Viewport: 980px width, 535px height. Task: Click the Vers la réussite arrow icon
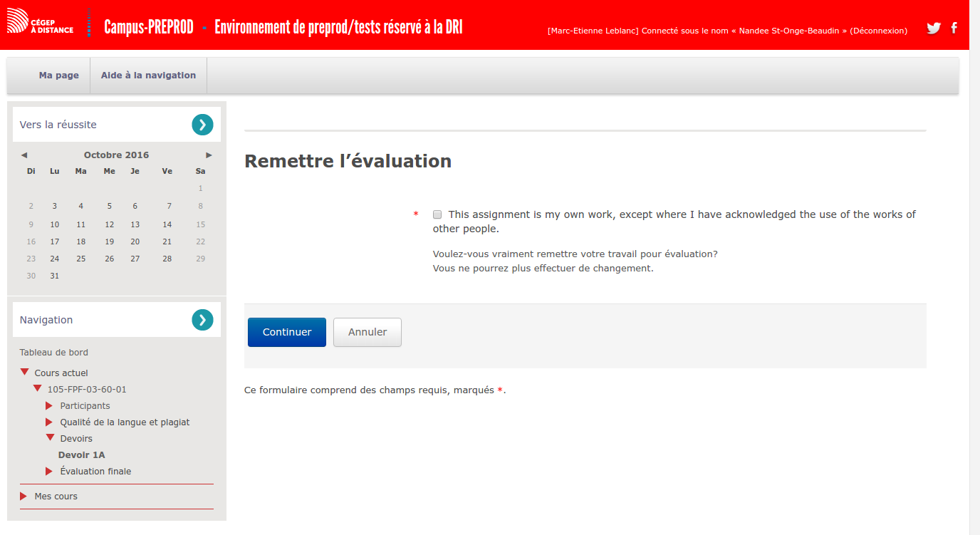(x=202, y=125)
